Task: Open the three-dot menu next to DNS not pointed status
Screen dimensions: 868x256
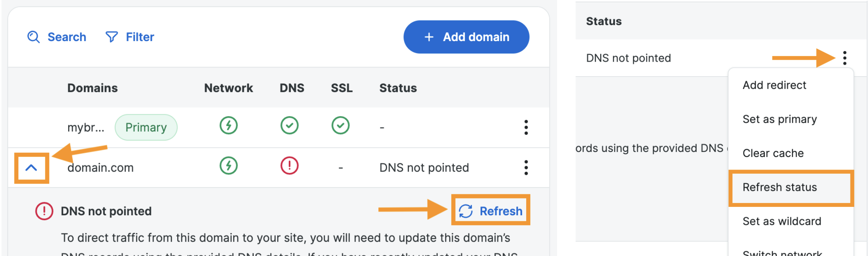Action: click(x=845, y=58)
